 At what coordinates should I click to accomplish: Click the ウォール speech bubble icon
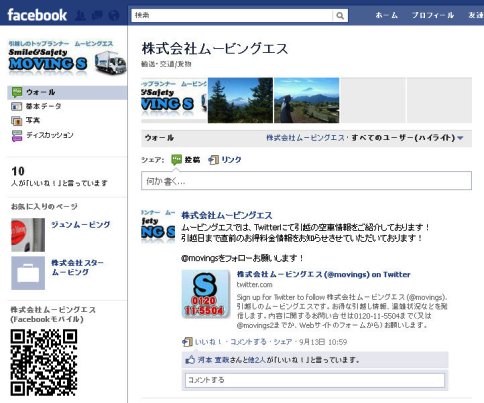tap(17, 92)
